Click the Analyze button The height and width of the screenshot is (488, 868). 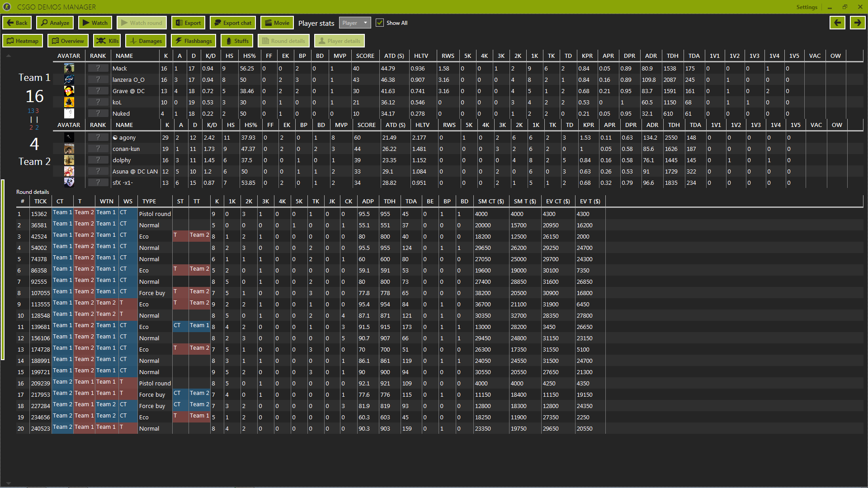click(55, 23)
